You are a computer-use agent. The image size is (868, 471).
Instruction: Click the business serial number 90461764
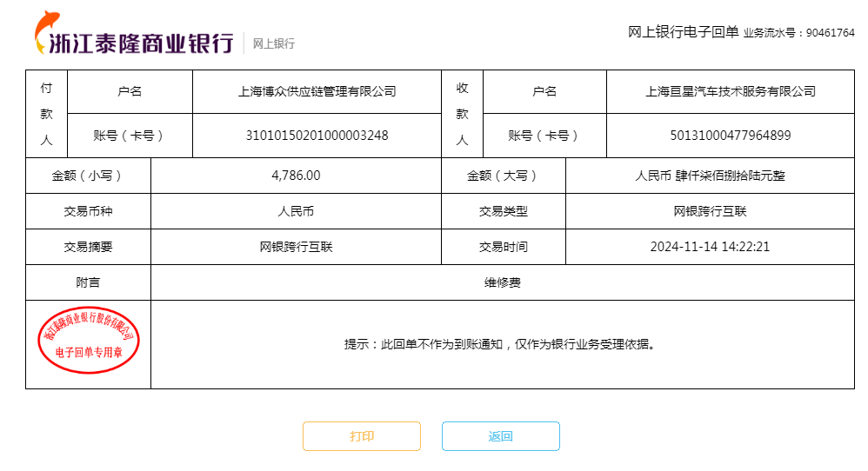pos(830,33)
